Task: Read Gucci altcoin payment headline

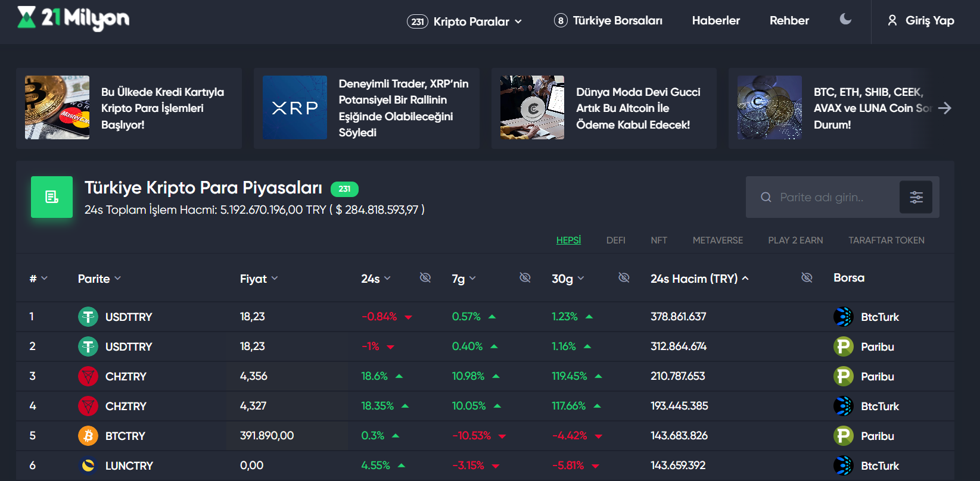Action: point(638,108)
